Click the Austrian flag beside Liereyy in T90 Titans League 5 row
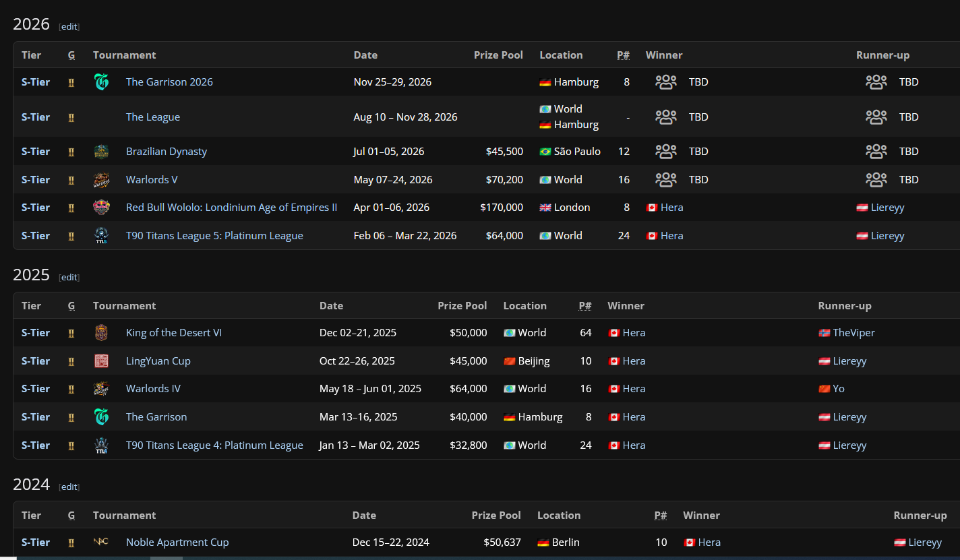This screenshot has height=560, width=960. [862, 236]
